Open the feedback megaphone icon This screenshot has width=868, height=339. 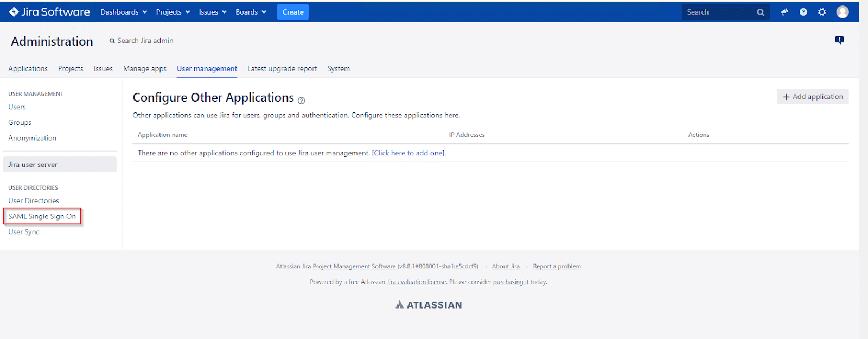(x=784, y=12)
